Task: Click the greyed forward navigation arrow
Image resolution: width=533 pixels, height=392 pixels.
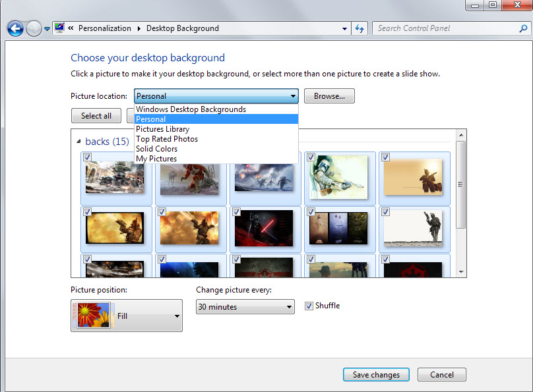Action: pos(34,28)
